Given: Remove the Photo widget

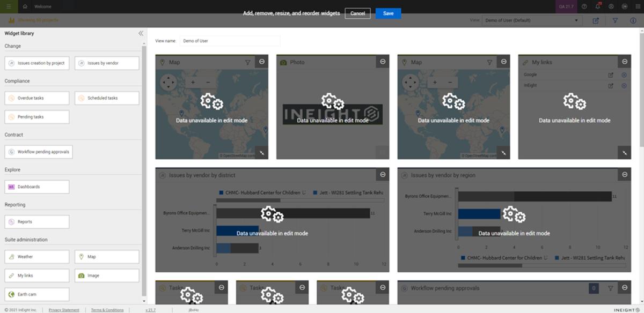Looking at the screenshot, I should 383,62.
